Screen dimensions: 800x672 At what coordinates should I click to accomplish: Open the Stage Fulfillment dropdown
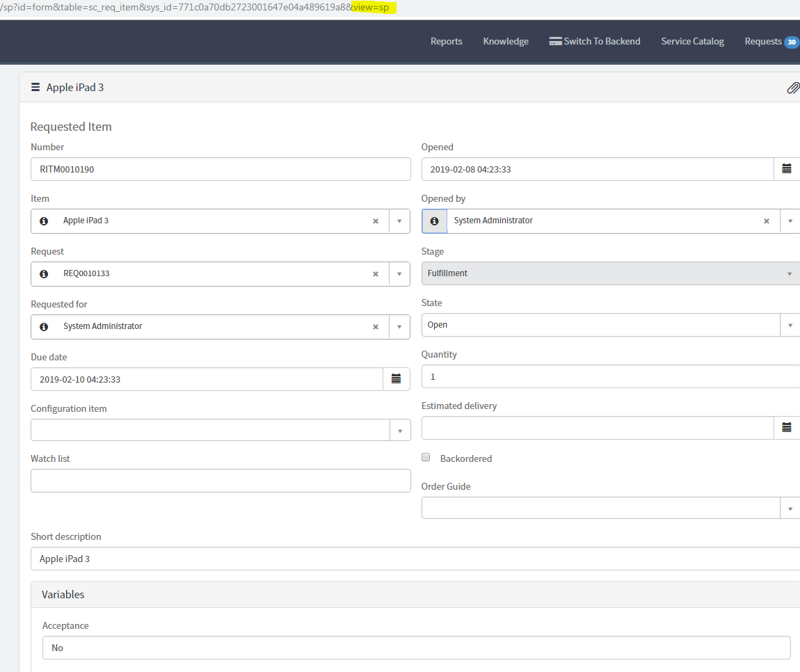click(611, 273)
